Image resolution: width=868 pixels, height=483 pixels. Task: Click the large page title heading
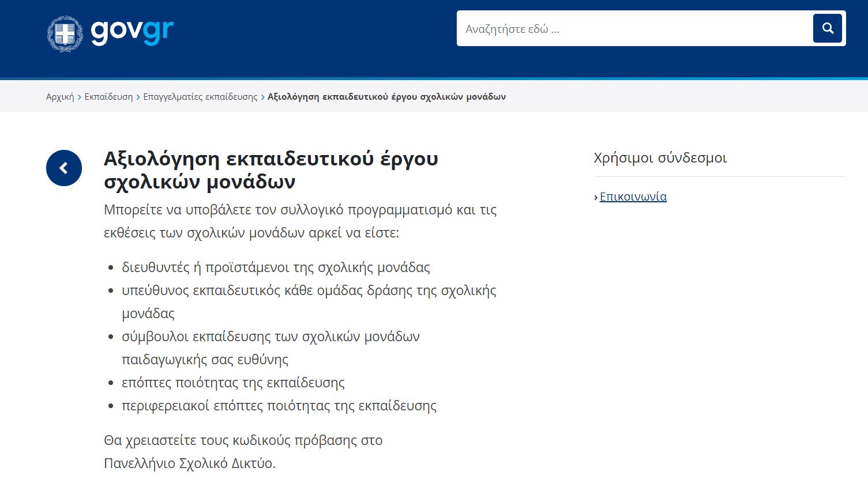click(270, 169)
